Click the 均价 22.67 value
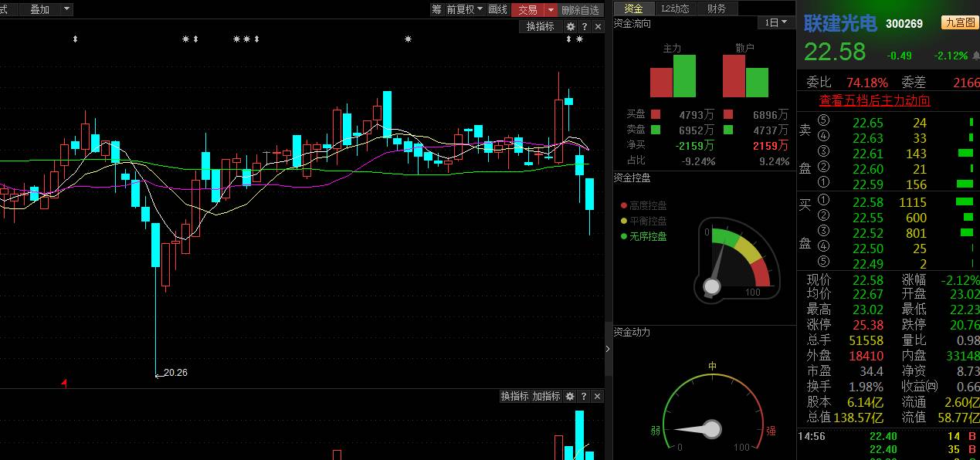Screen dimensions: 980x460 (867, 294)
